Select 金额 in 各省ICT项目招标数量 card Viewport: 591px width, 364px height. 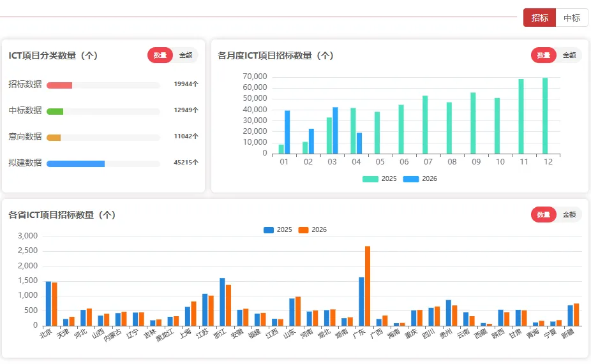(x=569, y=215)
